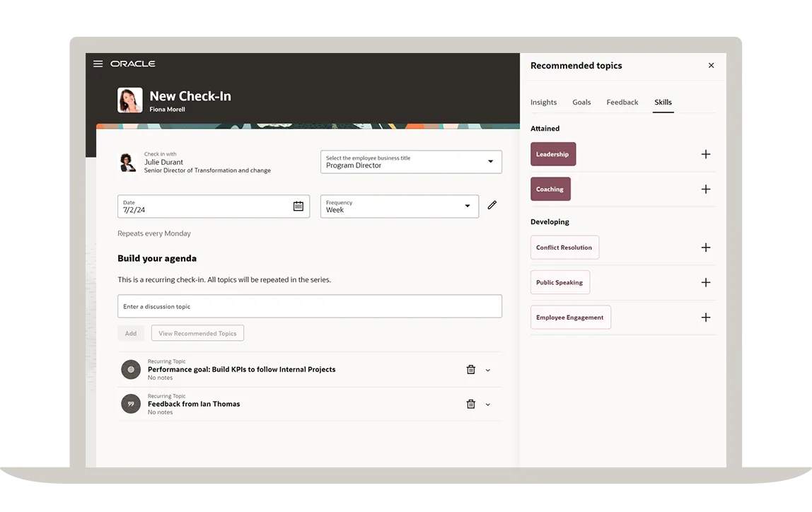Click the discussion topic input field
812x512 pixels.
pyautogui.click(x=310, y=306)
